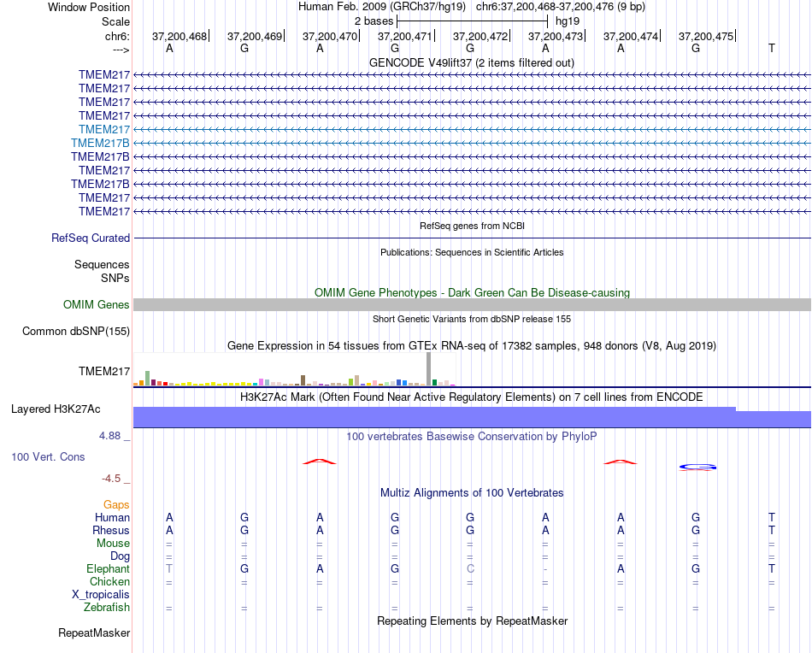Image resolution: width=812 pixels, height=653 pixels.
Task: Click the blue G conservation logo
Action: [697, 467]
